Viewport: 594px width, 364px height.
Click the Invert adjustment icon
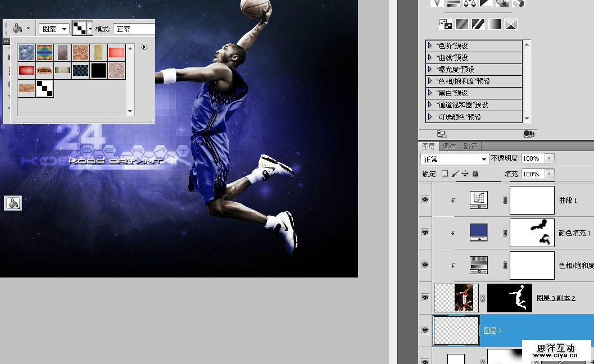click(445, 24)
